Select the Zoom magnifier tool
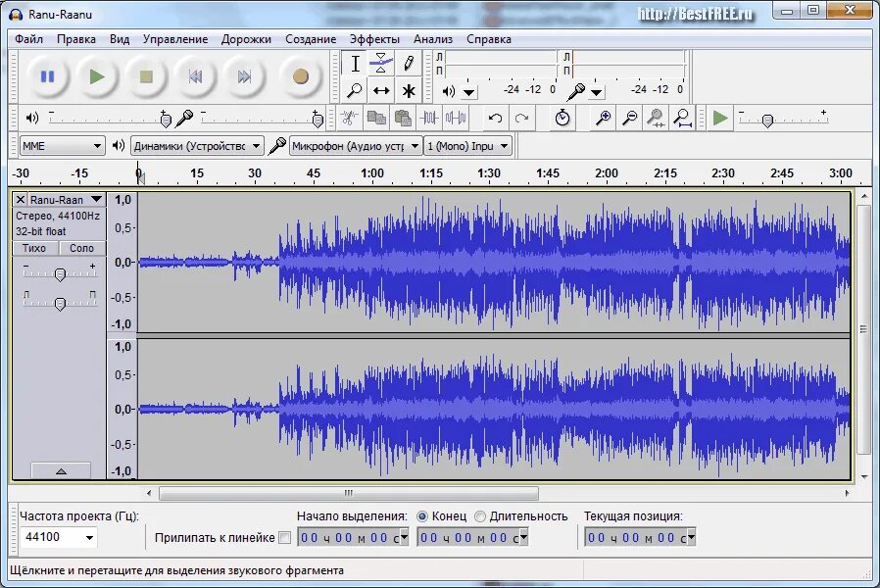880x588 pixels. click(x=355, y=90)
